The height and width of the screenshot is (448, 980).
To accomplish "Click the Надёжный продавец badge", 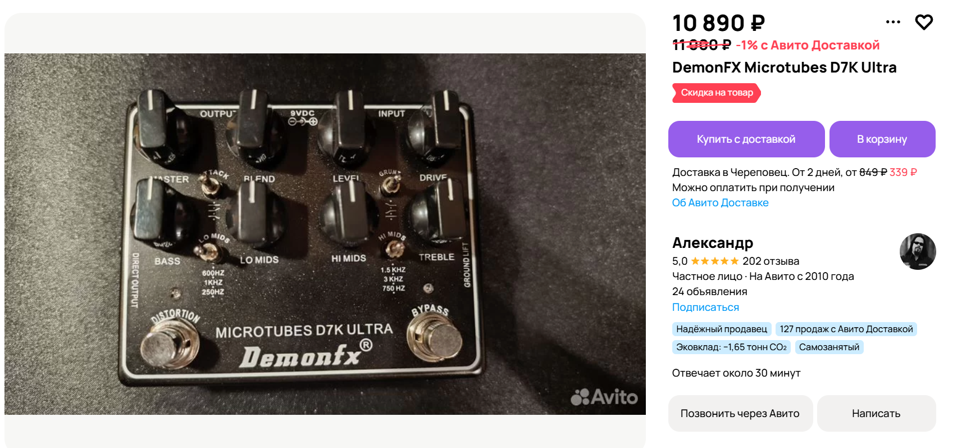I will 722,329.
